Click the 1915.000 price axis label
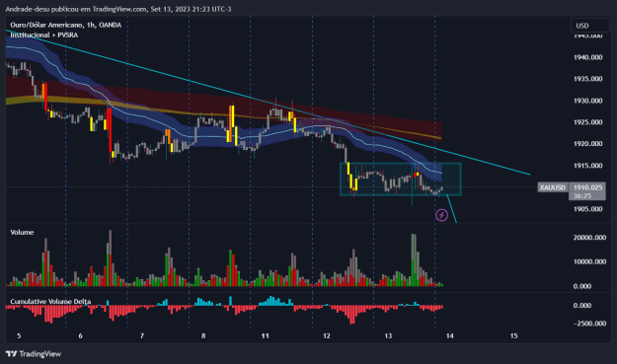The height and width of the screenshot is (364, 617). click(x=588, y=166)
